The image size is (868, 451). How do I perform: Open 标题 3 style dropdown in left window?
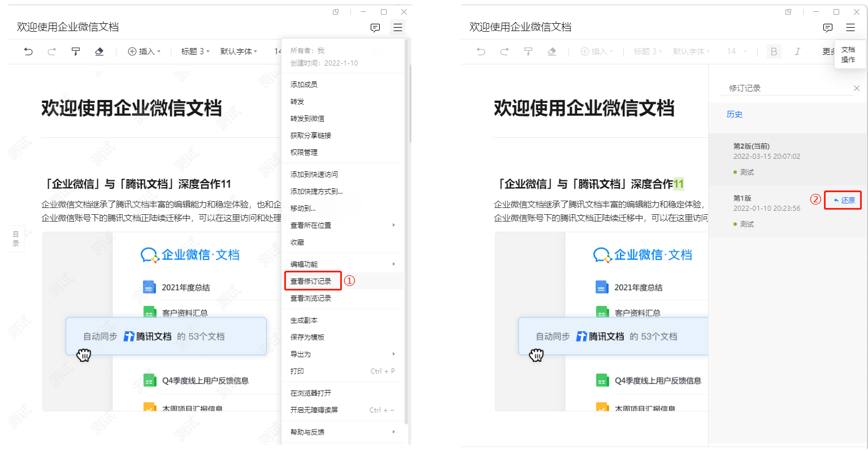click(x=196, y=51)
